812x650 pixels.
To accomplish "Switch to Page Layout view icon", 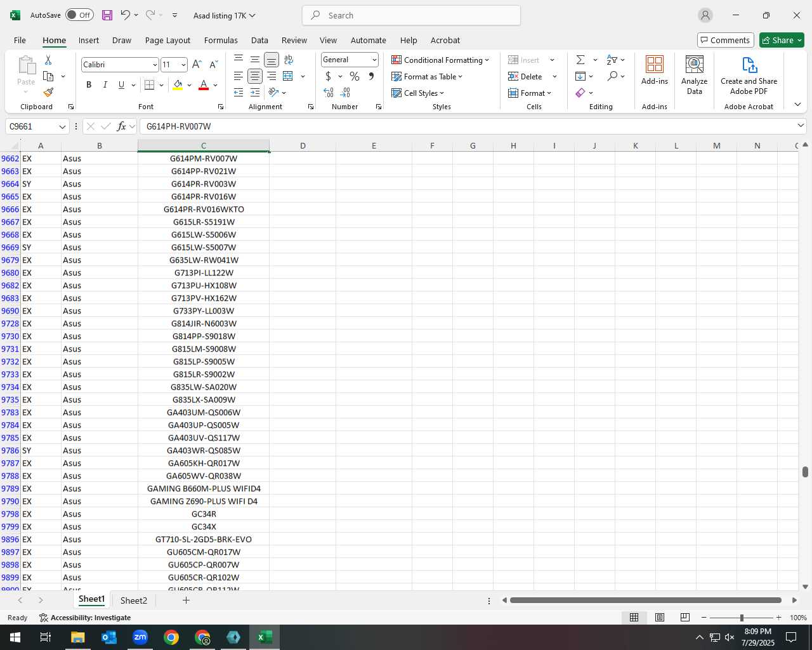I will [660, 618].
